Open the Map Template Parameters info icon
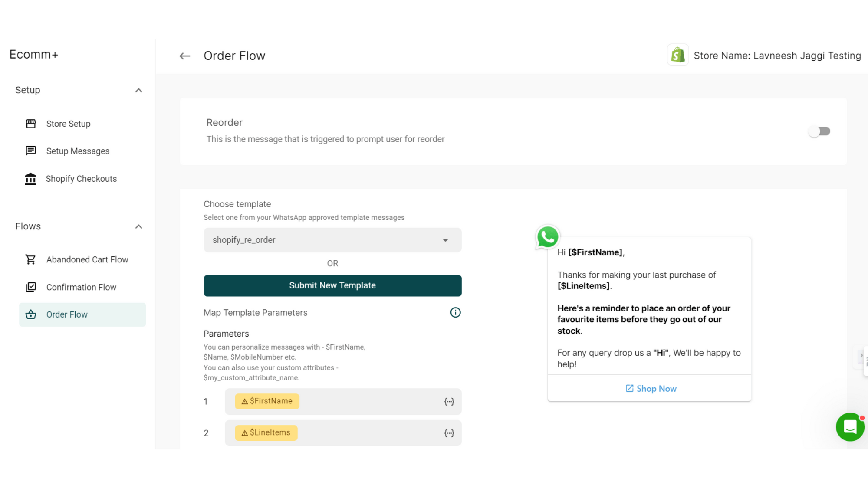 (455, 312)
